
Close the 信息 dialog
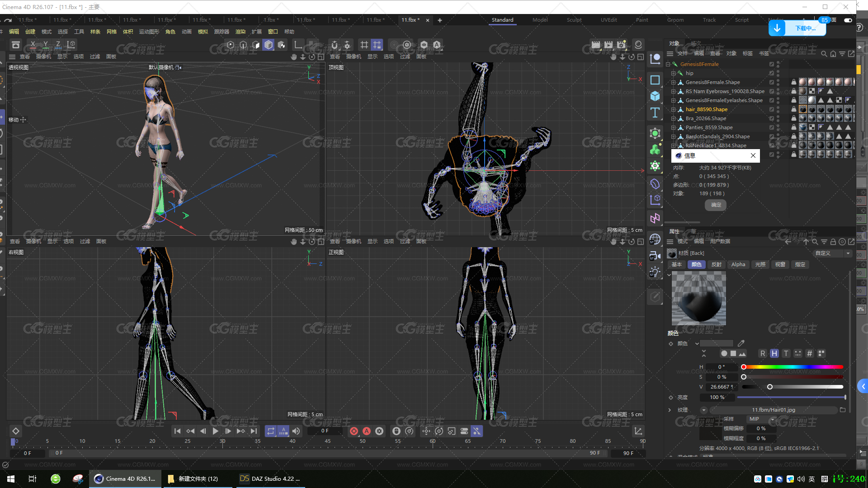(753, 155)
